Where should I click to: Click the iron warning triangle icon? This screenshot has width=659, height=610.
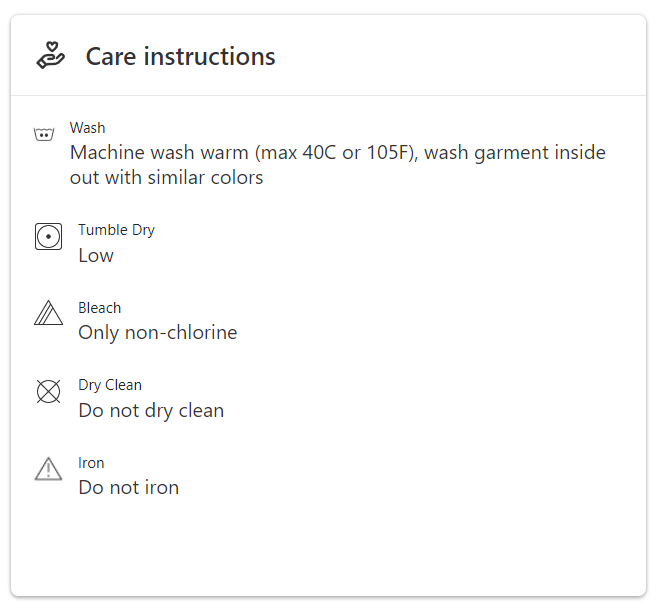click(48, 469)
